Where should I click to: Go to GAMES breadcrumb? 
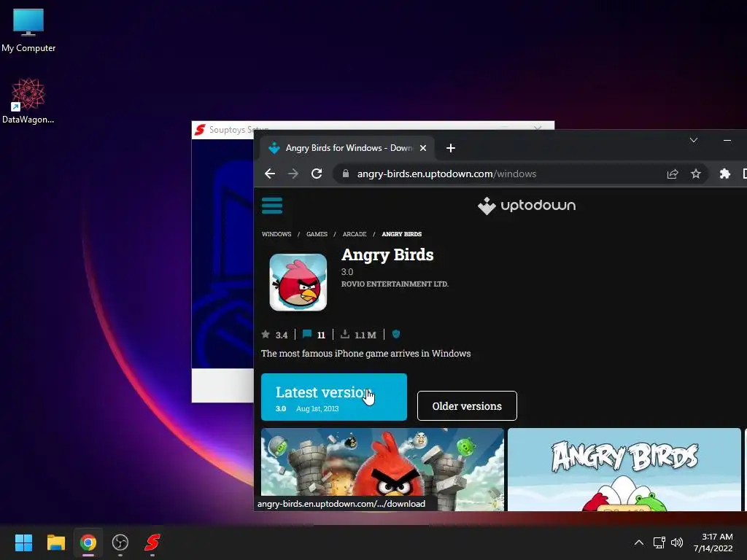click(x=317, y=234)
